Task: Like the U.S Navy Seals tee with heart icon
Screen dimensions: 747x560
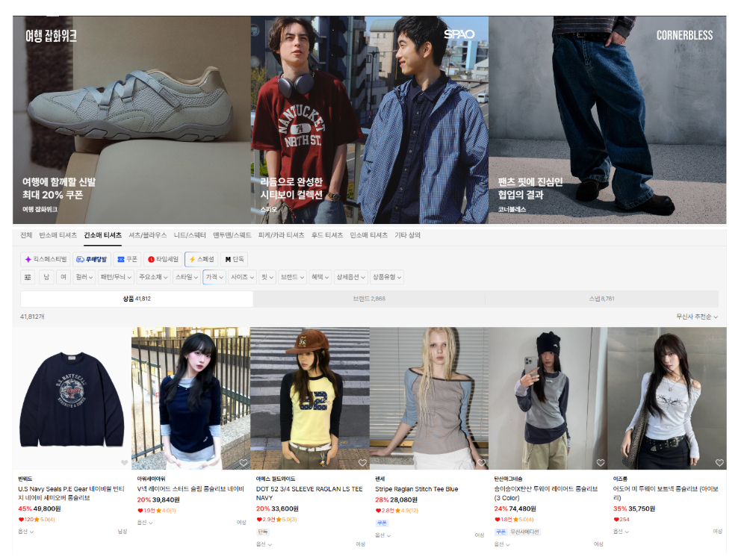Action: [124, 463]
